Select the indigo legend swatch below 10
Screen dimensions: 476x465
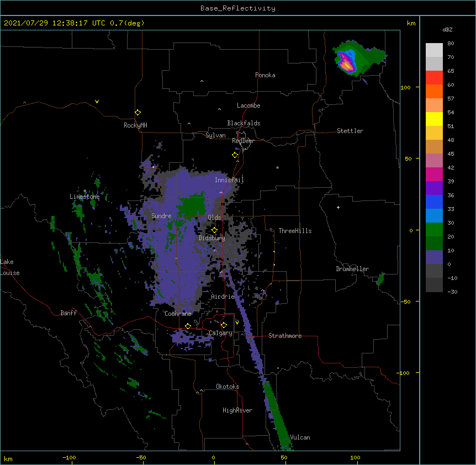[x=434, y=257]
